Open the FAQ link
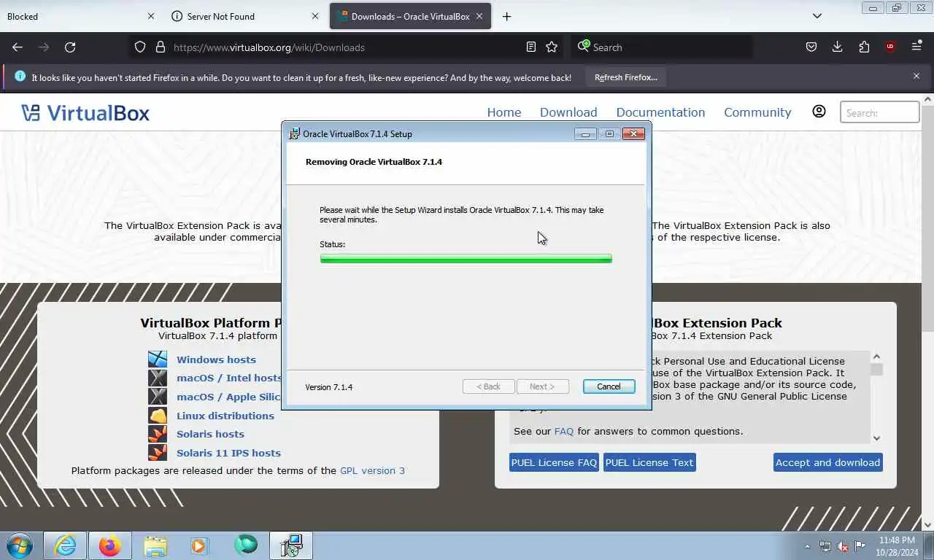 pyautogui.click(x=564, y=431)
